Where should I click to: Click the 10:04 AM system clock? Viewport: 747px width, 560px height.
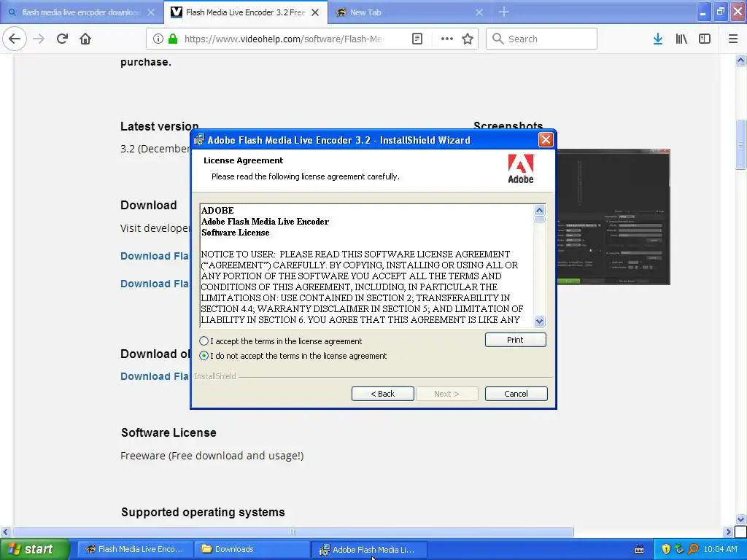720,549
